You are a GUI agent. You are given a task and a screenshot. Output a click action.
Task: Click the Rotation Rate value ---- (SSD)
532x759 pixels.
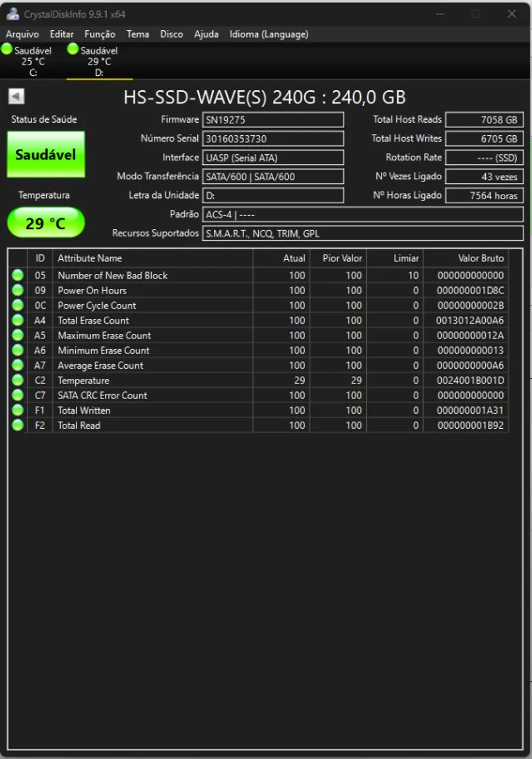point(485,158)
